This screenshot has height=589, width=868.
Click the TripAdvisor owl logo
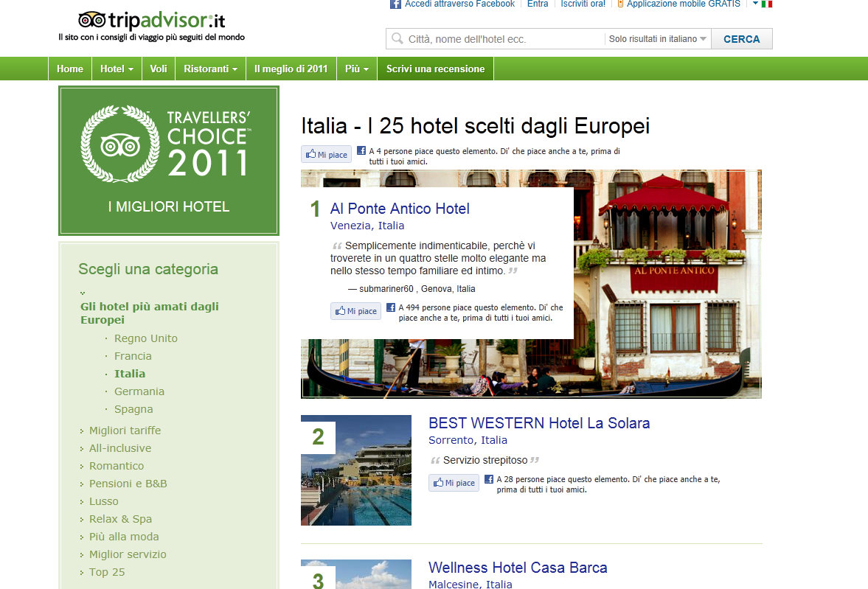point(91,20)
